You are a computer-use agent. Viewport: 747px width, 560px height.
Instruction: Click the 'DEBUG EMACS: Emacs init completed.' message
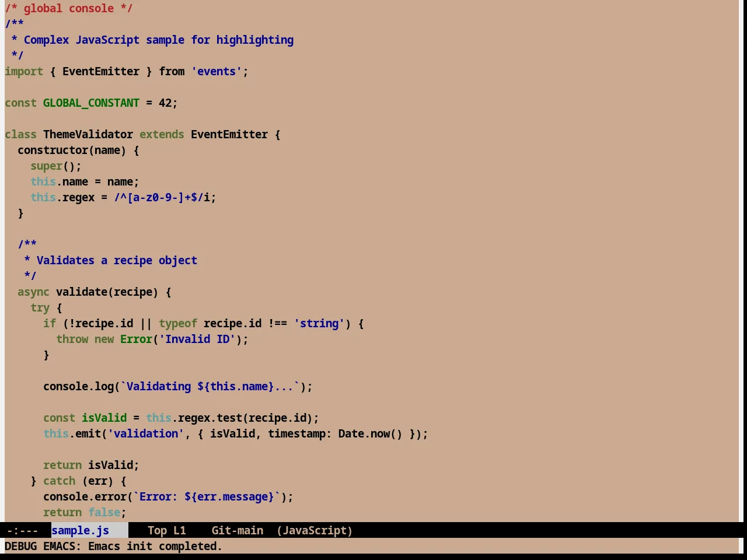pos(113,546)
